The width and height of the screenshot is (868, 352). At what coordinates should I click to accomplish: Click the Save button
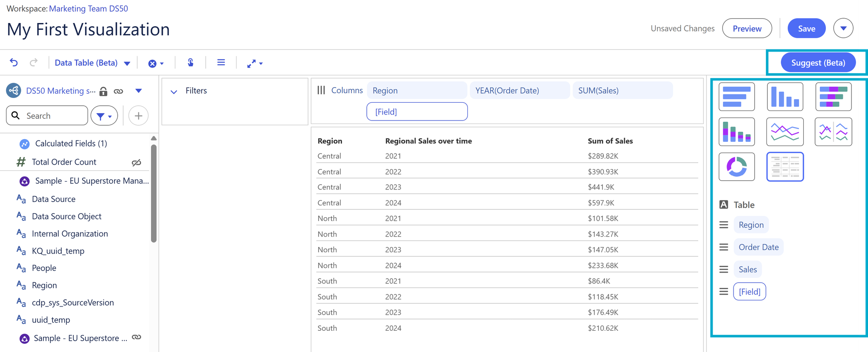click(x=806, y=28)
